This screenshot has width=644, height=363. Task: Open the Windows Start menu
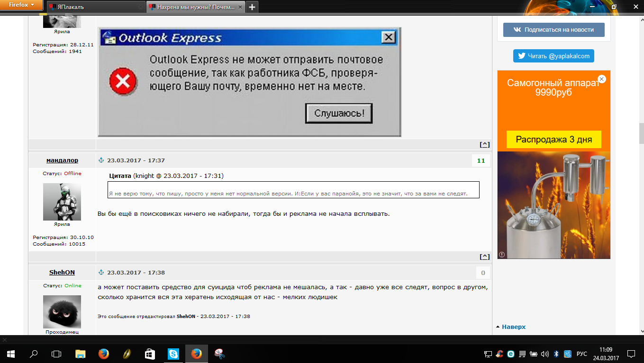(x=11, y=354)
